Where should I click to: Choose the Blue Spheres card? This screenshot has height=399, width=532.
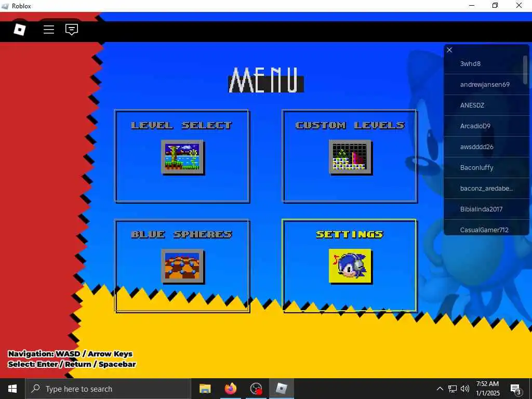(x=182, y=266)
